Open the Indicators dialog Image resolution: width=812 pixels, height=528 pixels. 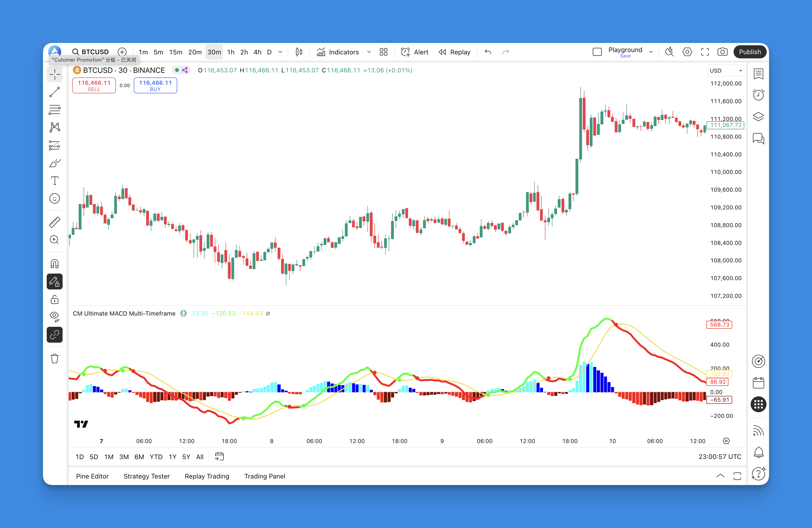338,52
